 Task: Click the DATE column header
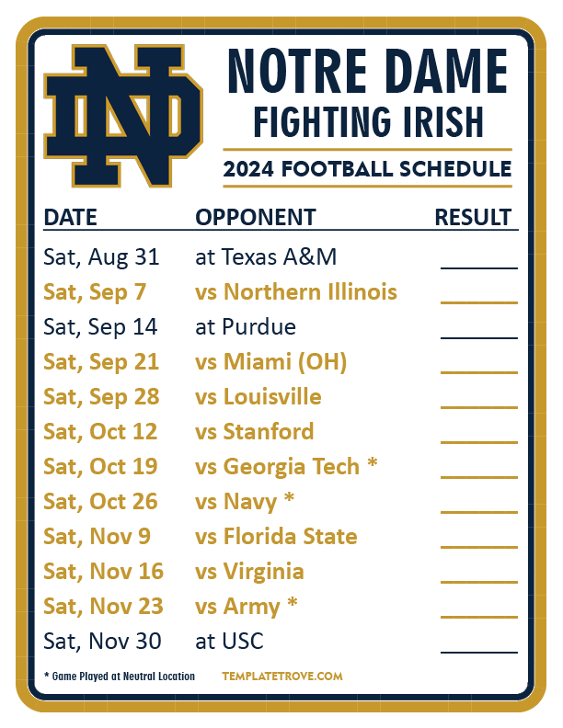(70, 218)
